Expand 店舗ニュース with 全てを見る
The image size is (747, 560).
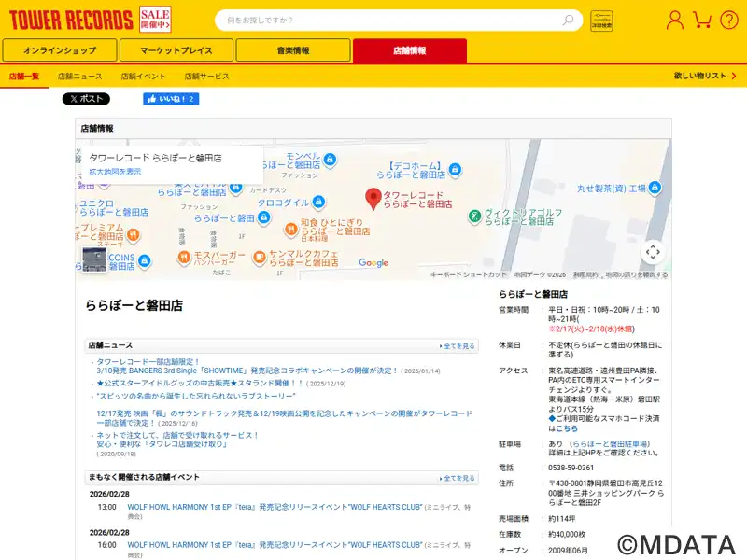coord(458,346)
